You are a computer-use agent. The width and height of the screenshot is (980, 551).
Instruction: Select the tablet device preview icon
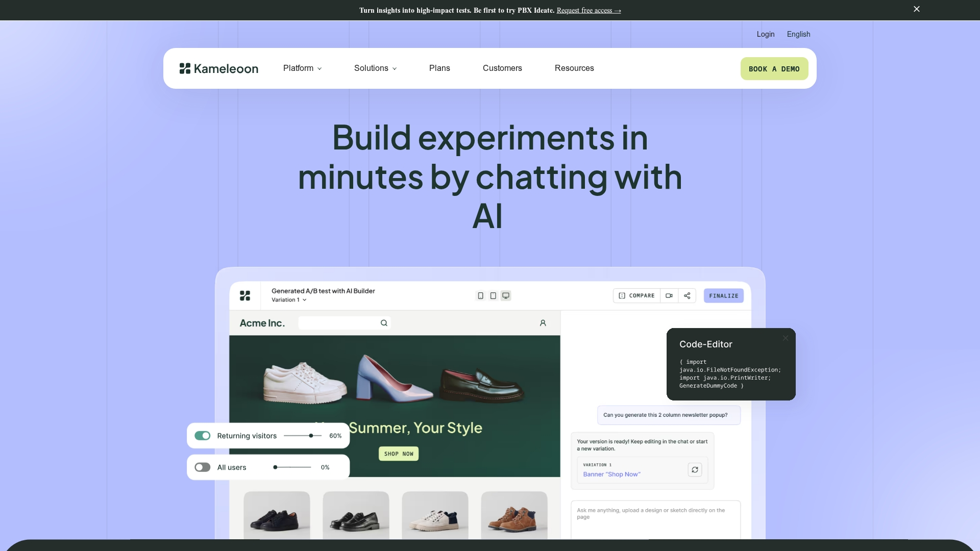(493, 296)
